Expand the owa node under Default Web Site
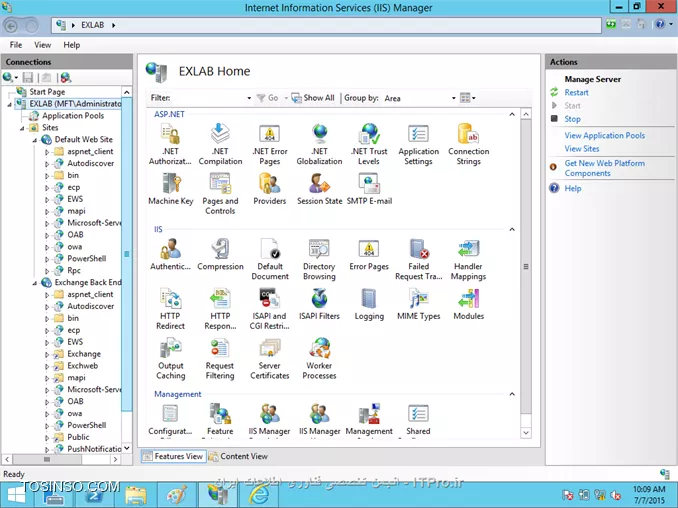Image resolution: width=678 pixels, height=508 pixels. [x=47, y=247]
